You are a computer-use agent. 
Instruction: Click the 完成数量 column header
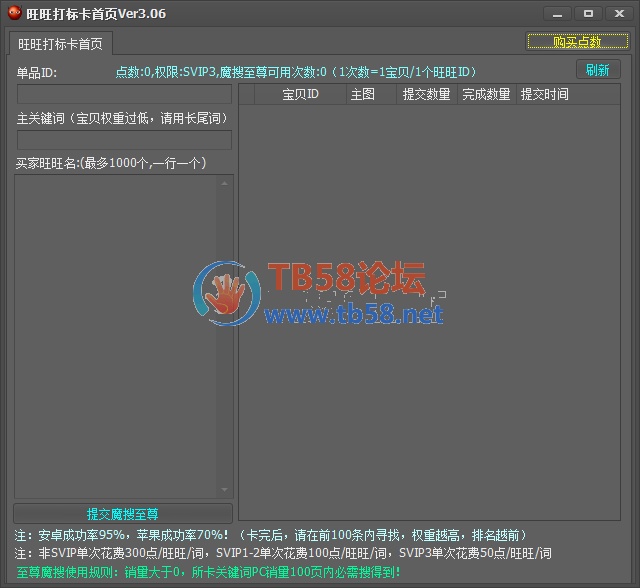[487, 94]
